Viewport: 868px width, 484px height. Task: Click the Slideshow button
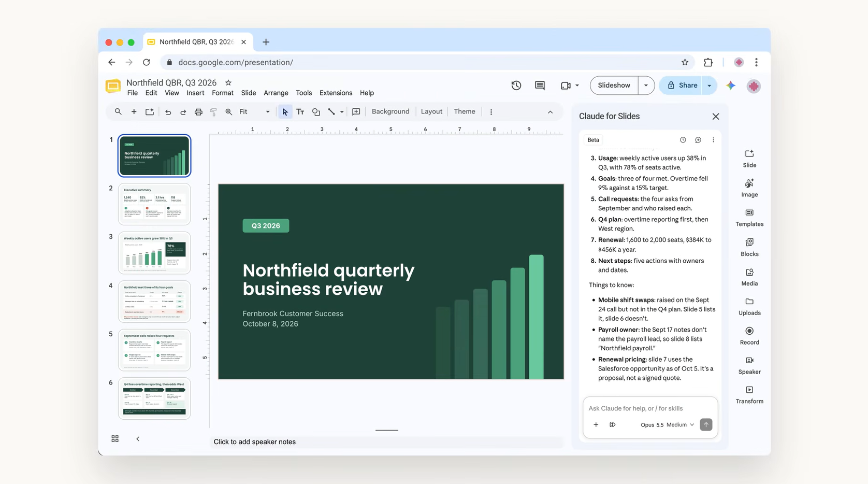(614, 86)
